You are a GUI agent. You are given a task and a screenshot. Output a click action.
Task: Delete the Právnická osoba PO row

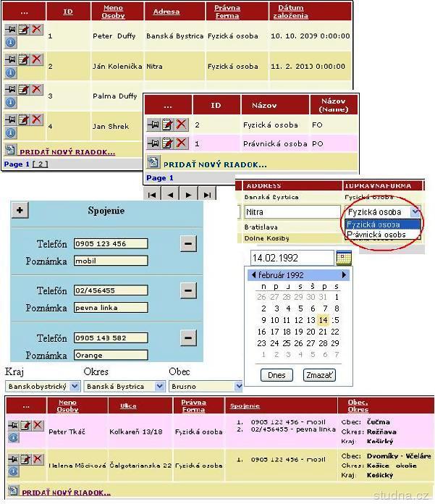(x=181, y=143)
